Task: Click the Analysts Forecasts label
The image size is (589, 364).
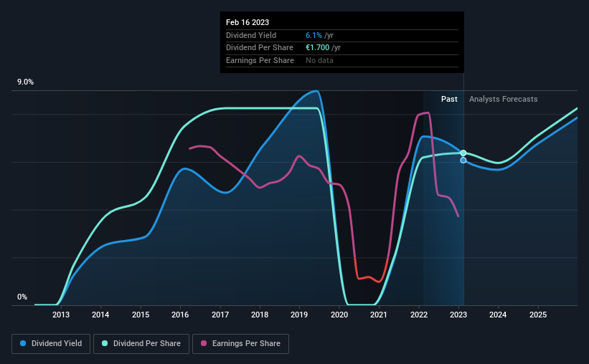Action: click(504, 99)
